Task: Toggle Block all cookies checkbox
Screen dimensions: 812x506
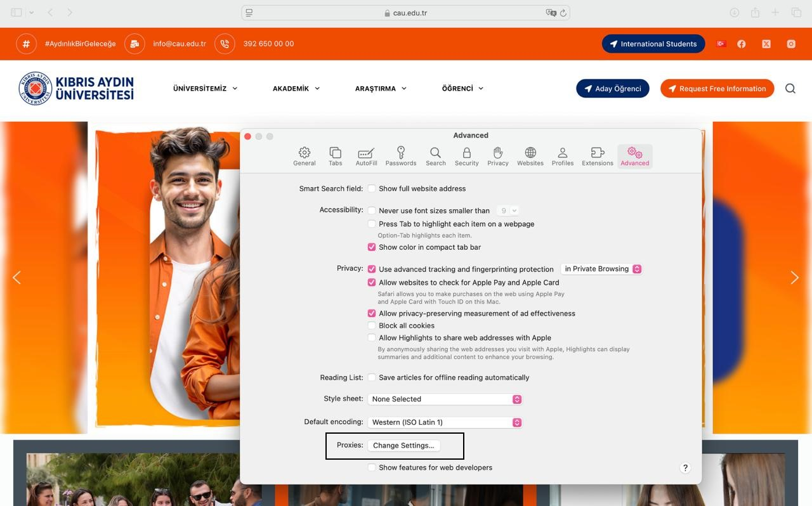Action: (x=372, y=325)
